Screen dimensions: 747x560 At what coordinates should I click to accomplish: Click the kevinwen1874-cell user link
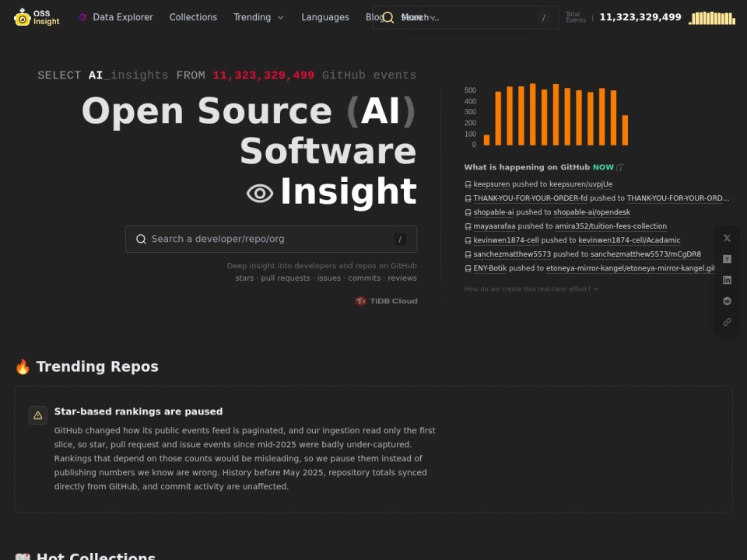pyautogui.click(x=506, y=240)
